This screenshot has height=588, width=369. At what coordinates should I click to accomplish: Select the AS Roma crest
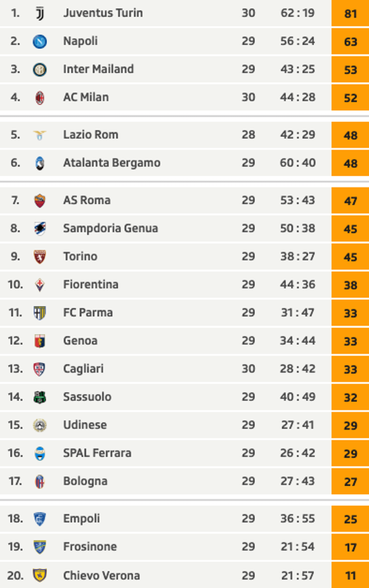(x=40, y=201)
